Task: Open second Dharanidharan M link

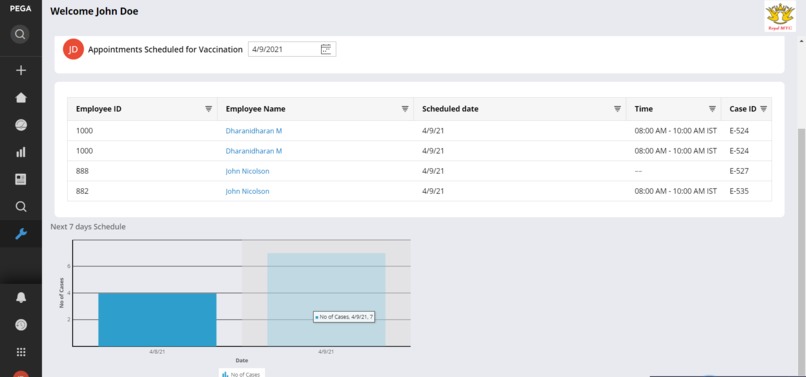Action: click(253, 151)
